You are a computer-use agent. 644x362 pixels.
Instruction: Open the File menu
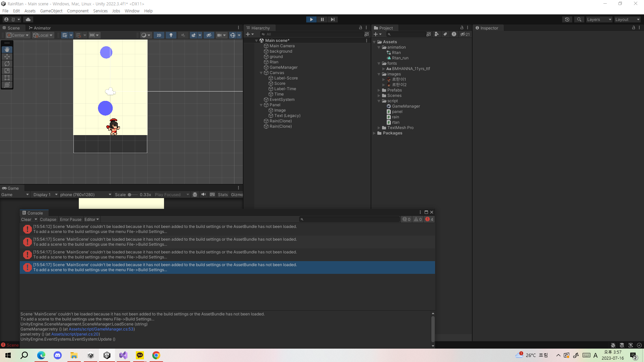click(5, 11)
